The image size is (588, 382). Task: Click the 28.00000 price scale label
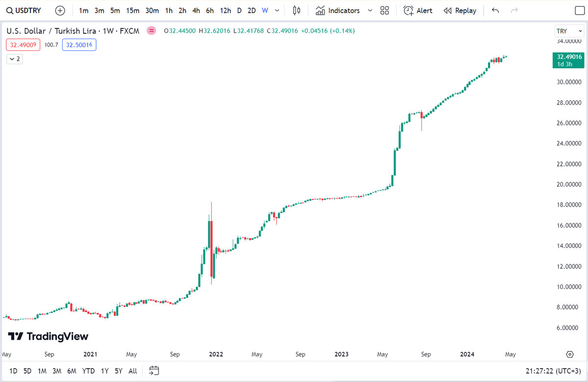(x=569, y=102)
